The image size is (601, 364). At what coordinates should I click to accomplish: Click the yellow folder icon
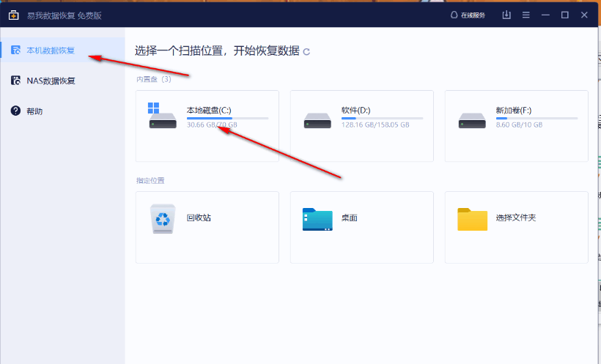pyautogui.click(x=472, y=219)
